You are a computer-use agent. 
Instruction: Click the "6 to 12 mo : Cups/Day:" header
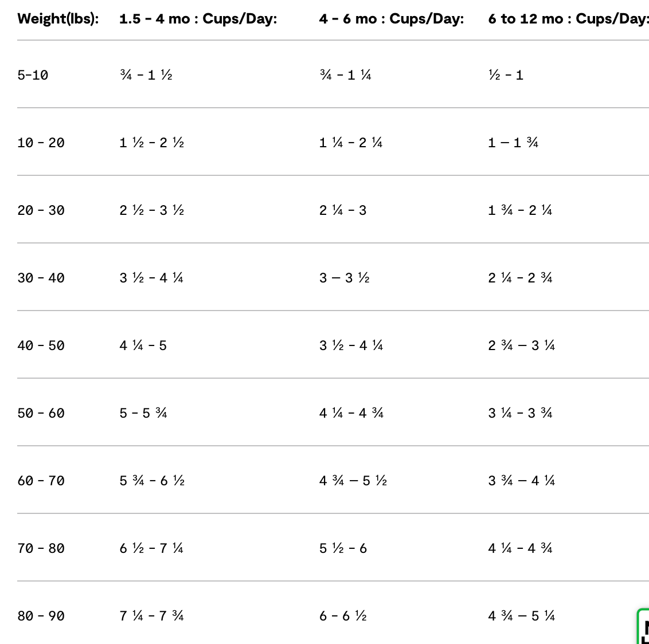568,19
